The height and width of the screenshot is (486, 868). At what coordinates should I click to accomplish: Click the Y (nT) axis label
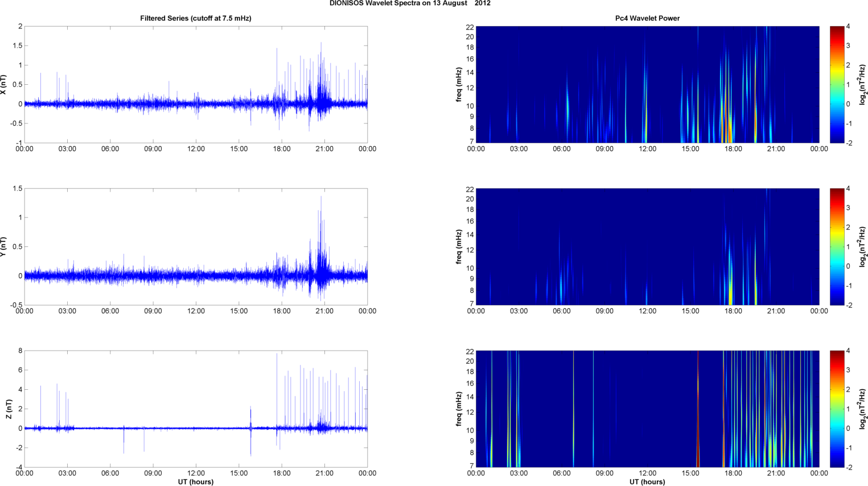coord(4,247)
